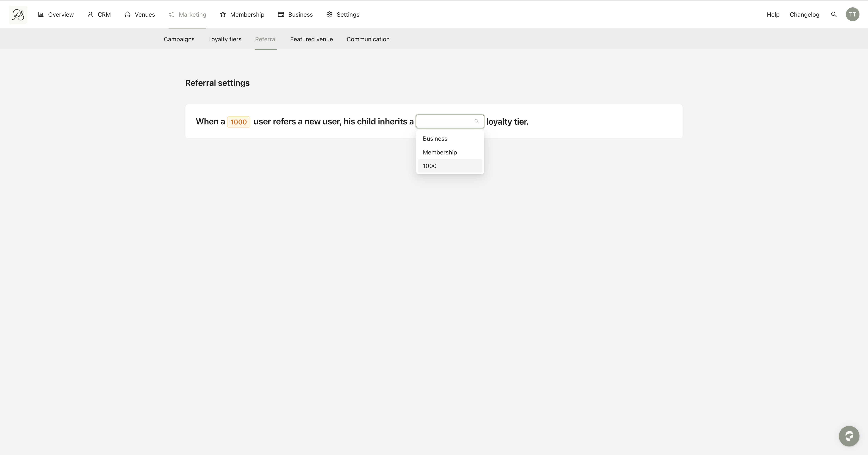Viewport: 868px width, 455px height.
Task: Click the Business card icon
Action: [x=281, y=15]
